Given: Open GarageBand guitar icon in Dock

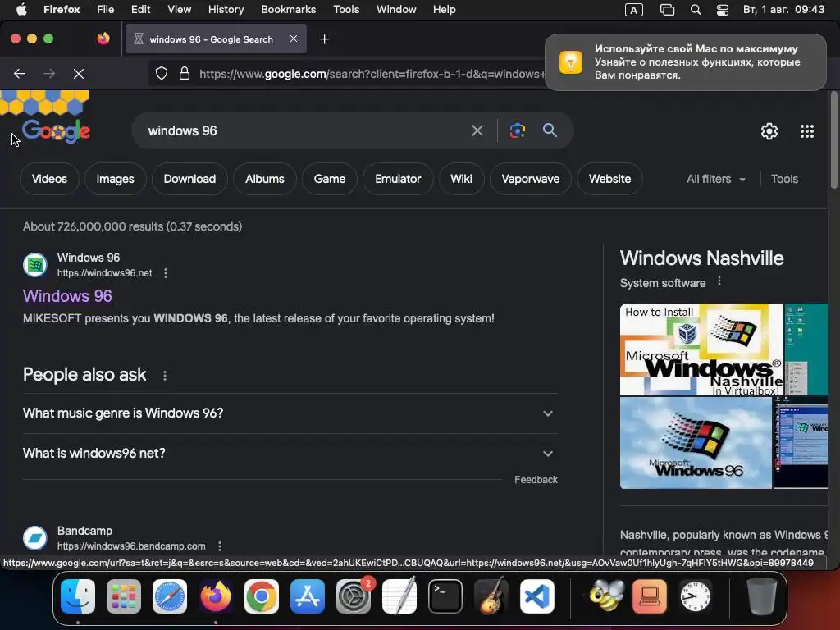Looking at the screenshot, I should pyautogui.click(x=491, y=596).
